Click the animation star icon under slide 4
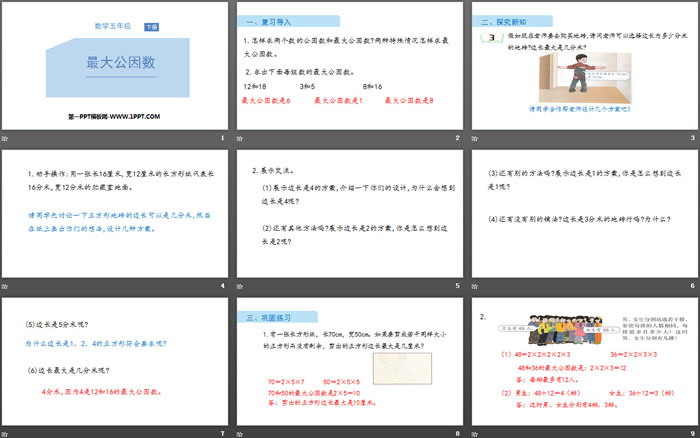The height and width of the screenshot is (438, 700). point(7,284)
